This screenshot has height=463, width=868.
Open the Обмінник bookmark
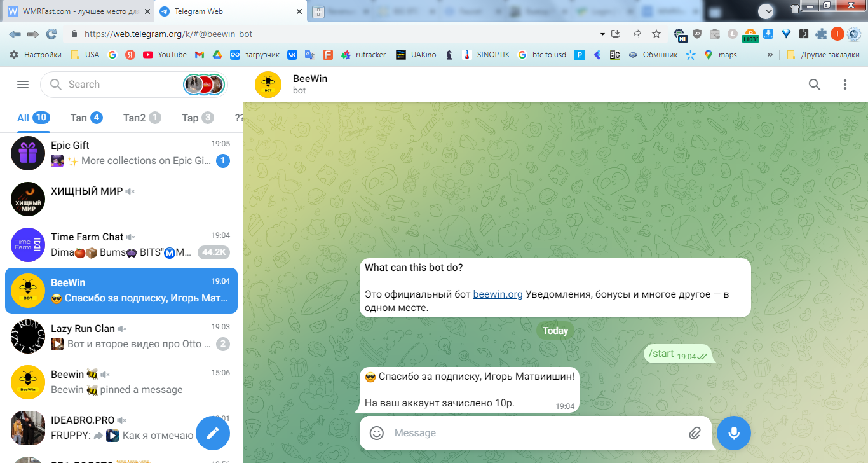pyautogui.click(x=653, y=55)
